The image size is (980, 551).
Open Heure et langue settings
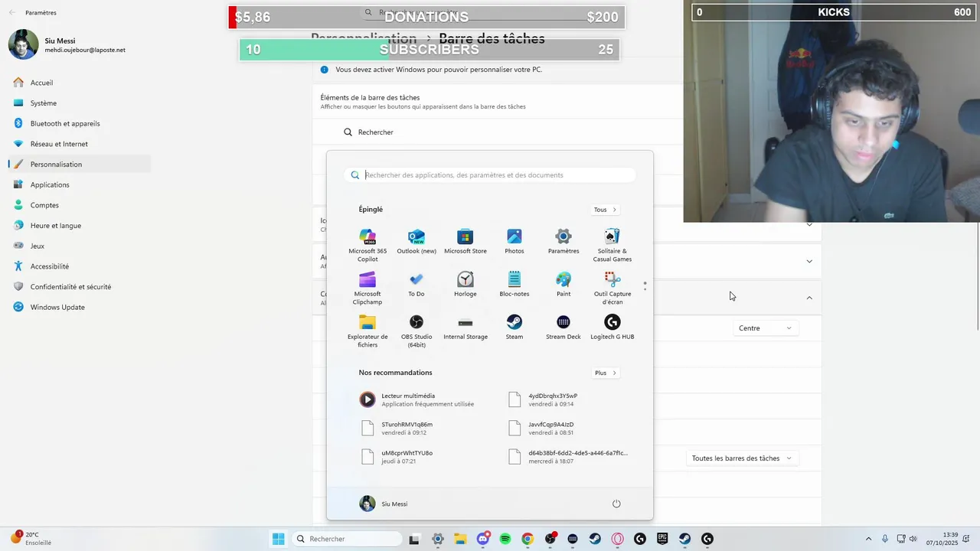point(80,226)
